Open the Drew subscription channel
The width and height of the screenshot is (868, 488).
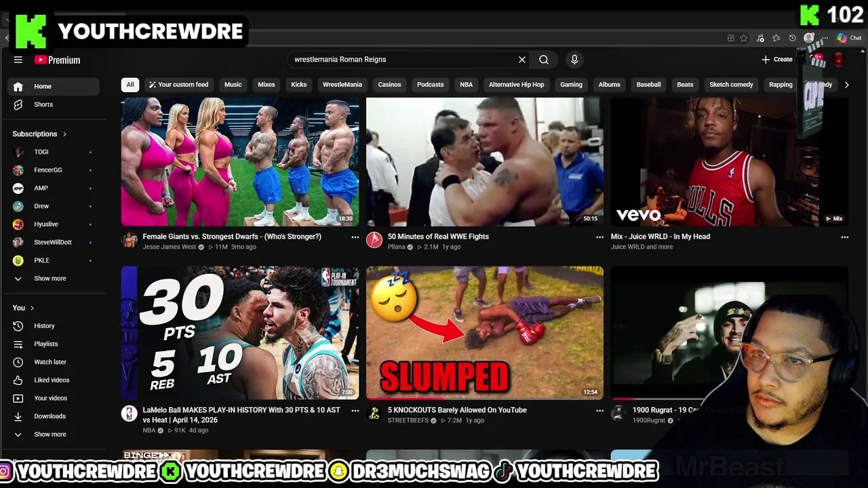[x=54, y=206]
